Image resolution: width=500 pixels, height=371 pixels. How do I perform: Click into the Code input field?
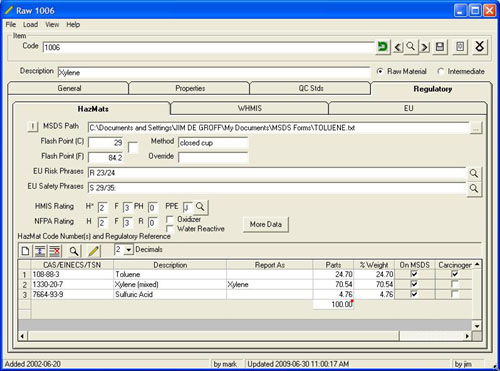[208, 47]
